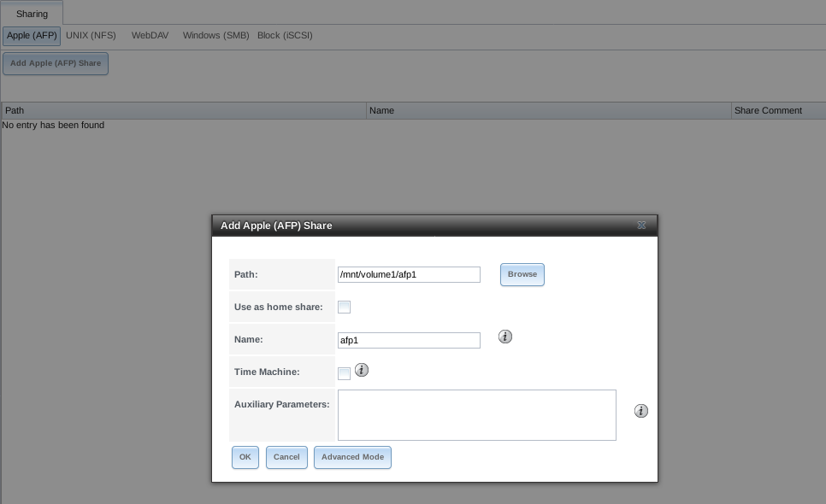Click the Cancel button

(286, 457)
